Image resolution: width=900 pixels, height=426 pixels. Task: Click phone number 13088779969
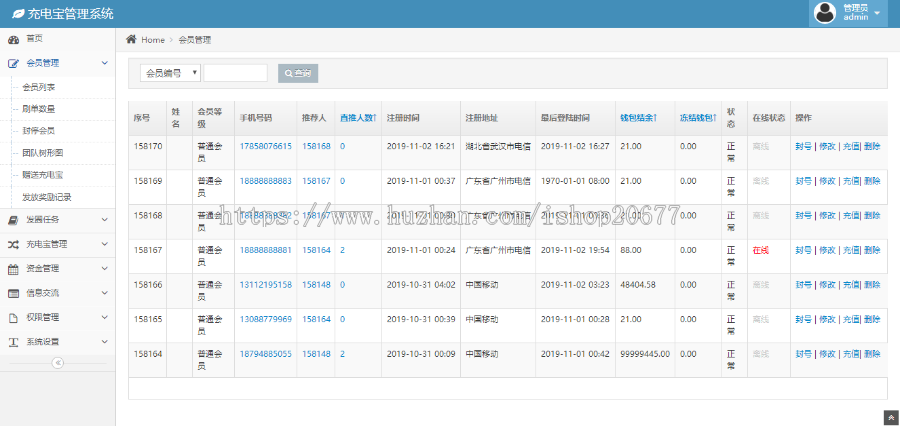(x=266, y=319)
